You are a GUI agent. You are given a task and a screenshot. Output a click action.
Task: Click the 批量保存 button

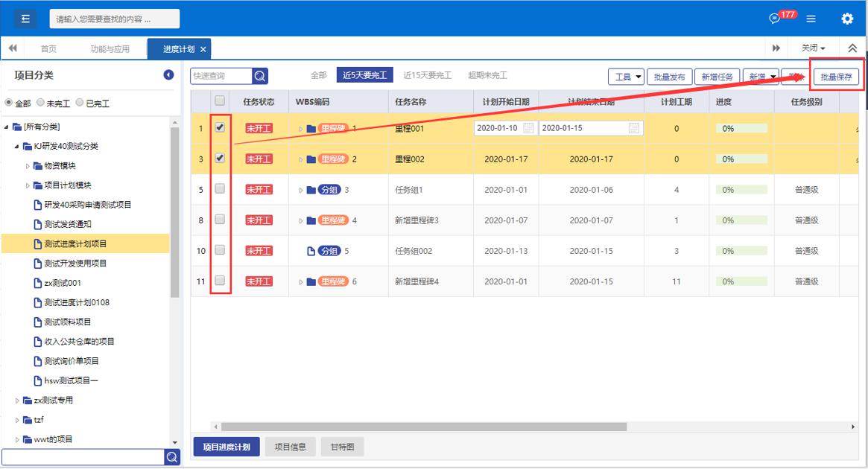click(836, 77)
